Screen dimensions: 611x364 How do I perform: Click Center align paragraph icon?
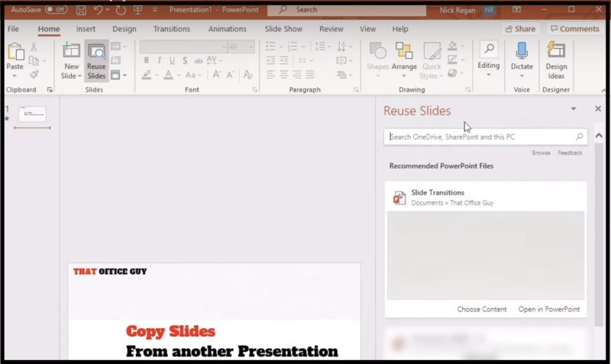283,74
